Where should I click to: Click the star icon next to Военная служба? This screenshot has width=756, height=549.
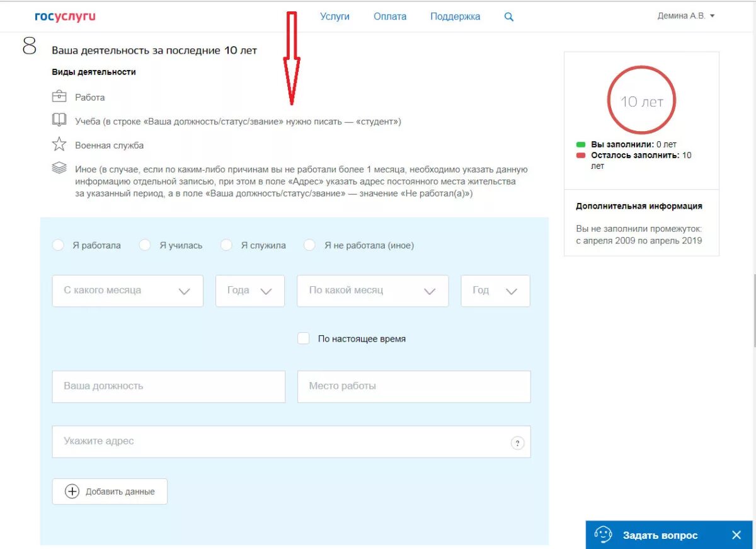tap(59, 144)
